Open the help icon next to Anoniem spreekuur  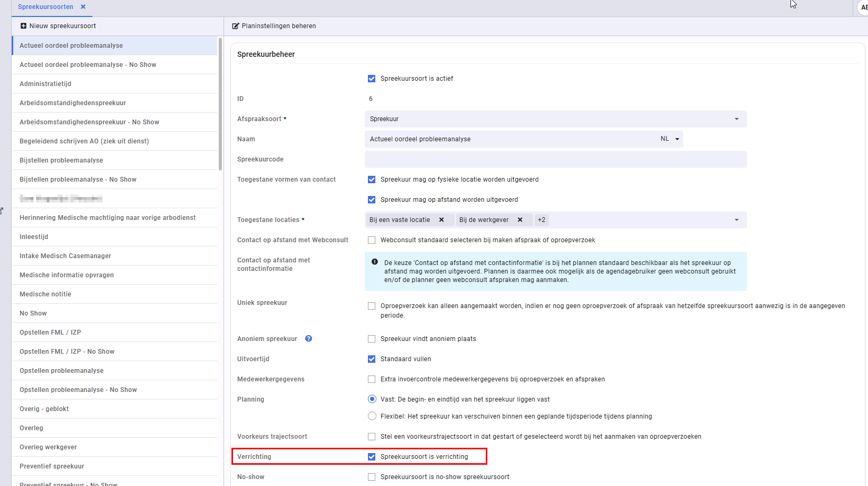coord(308,339)
